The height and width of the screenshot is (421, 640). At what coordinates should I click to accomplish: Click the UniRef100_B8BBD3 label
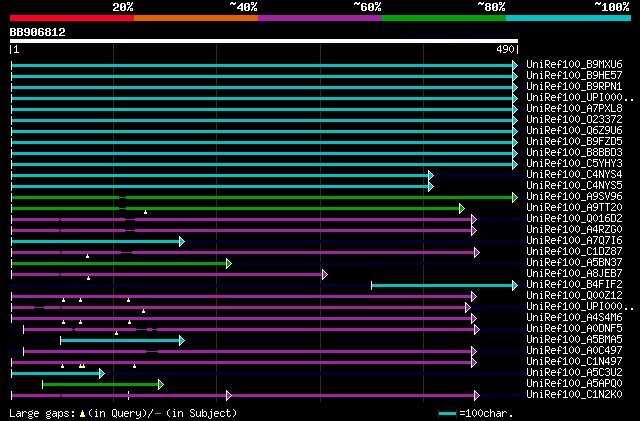(x=574, y=153)
